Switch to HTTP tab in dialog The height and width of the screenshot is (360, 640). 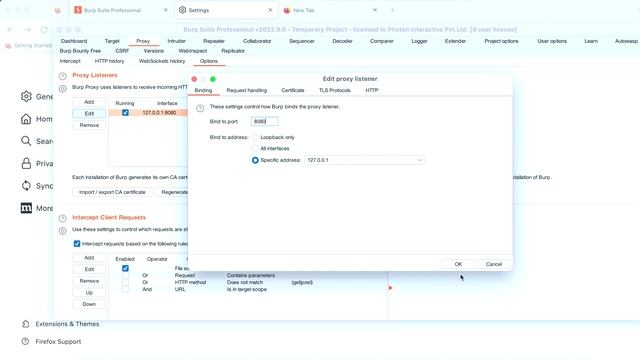tap(372, 90)
